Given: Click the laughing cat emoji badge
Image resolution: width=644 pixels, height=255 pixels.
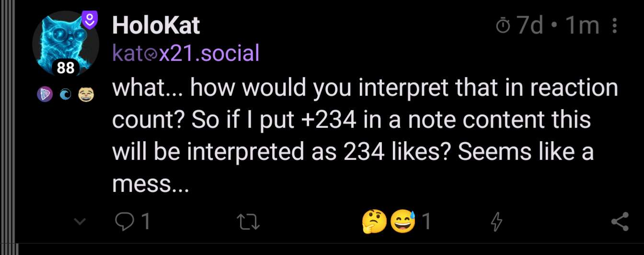Looking at the screenshot, I should tap(86, 95).
